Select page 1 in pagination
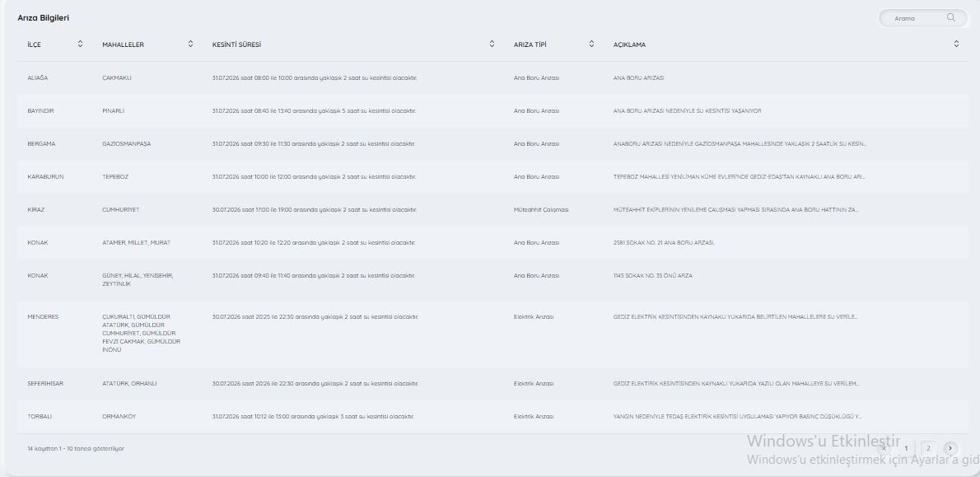 906,448
